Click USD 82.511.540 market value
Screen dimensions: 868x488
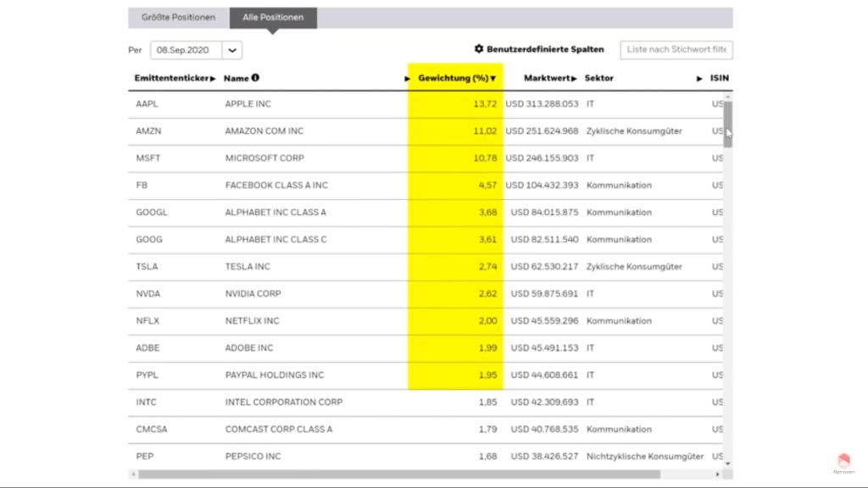pos(545,240)
